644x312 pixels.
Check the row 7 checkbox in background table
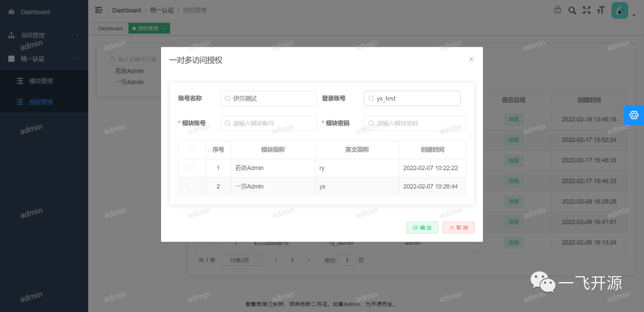pos(209,244)
